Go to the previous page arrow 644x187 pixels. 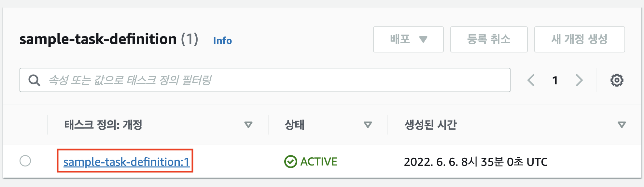531,80
